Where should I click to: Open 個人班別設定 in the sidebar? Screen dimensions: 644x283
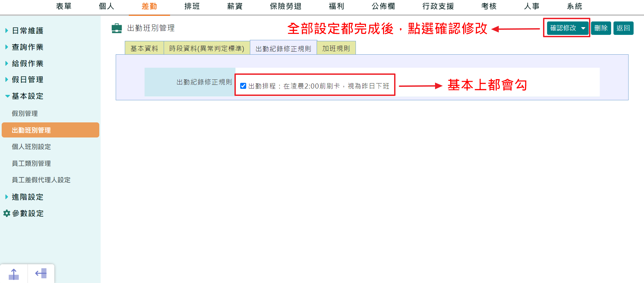(32, 147)
